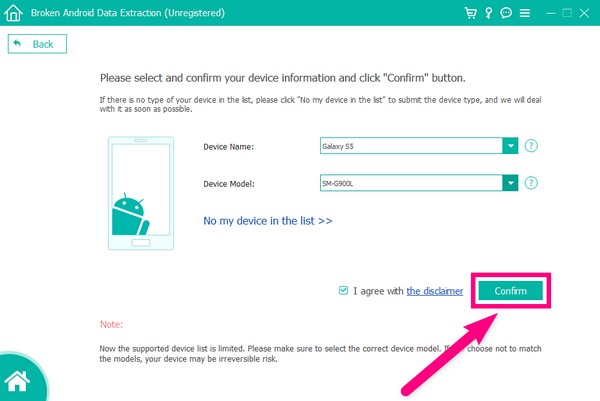Click the Confirm button
The width and height of the screenshot is (600, 401).
(510, 291)
